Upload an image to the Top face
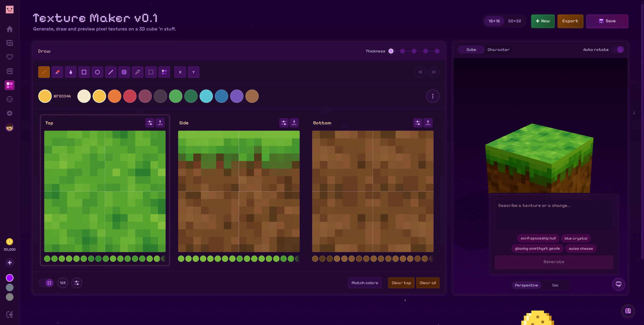 click(x=160, y=123)
